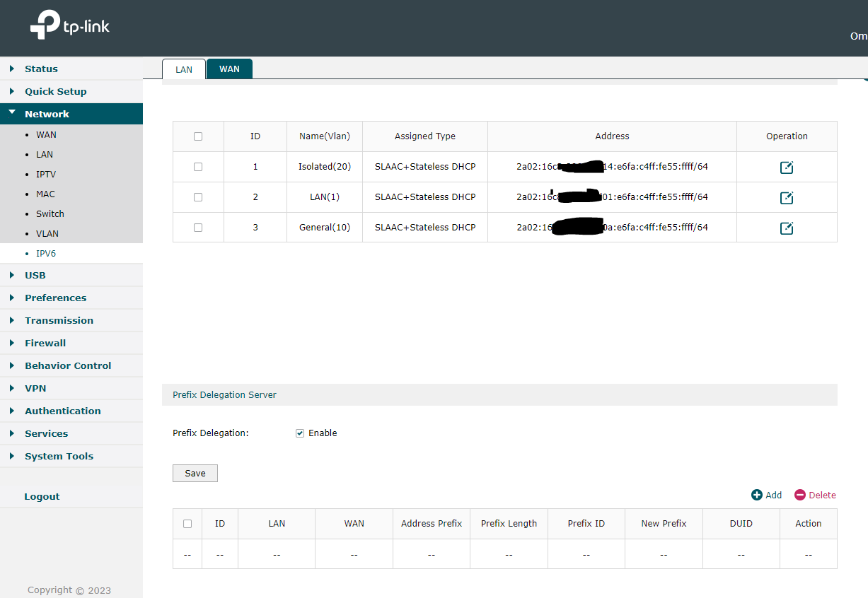Check the General(10) row checkbox
Viewport: 868px width, 598px height.
198,228
